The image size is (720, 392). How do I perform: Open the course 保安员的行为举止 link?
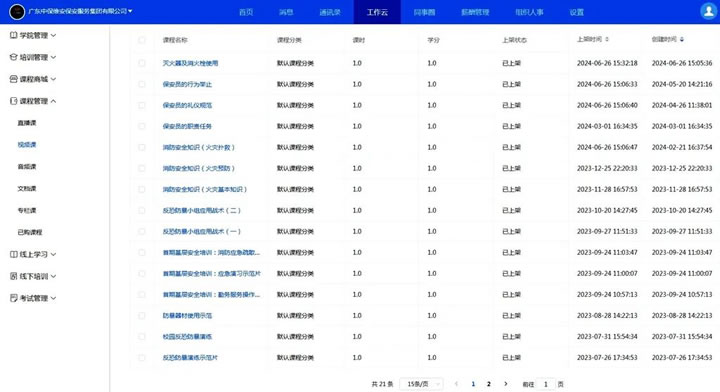[x=187, y=84]
